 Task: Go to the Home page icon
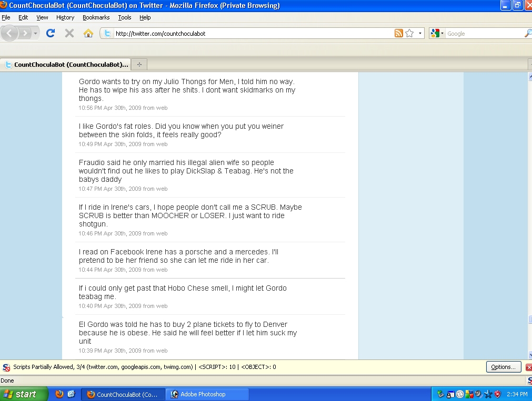pyautogui.click(x=88, y=33)
